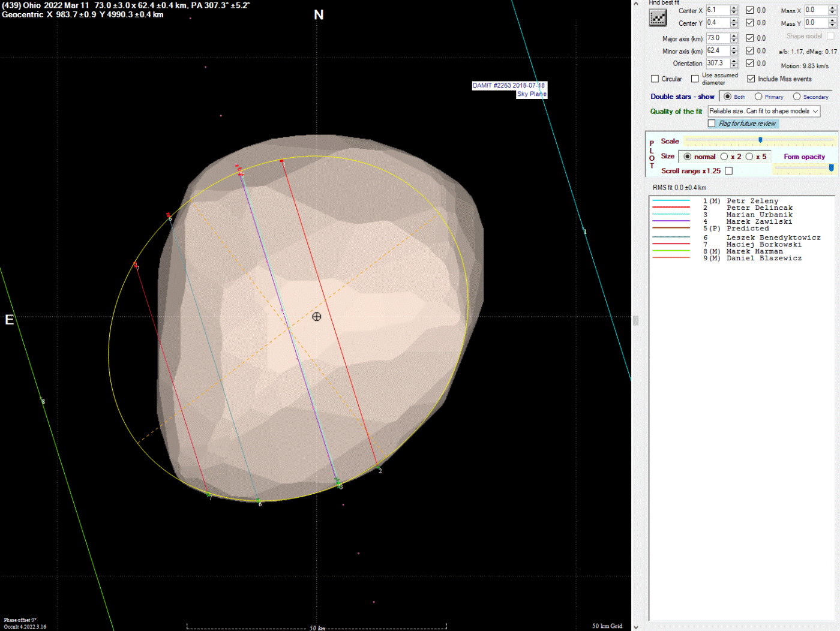Click the Center X spinner arrows

[x=734, y=10]
